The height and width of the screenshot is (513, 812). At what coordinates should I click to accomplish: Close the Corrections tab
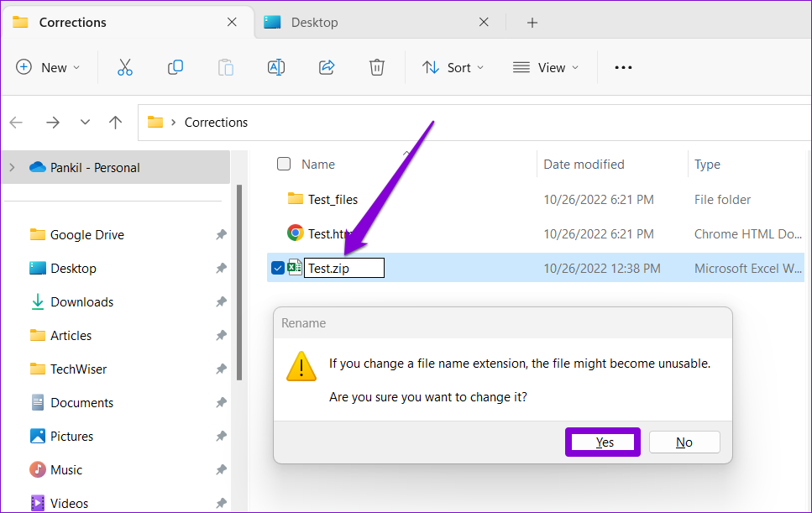pos(232,22)
